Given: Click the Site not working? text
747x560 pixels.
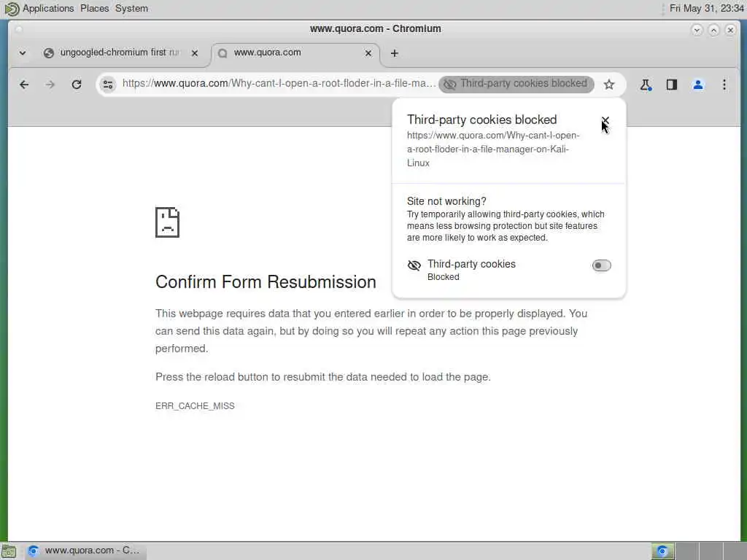Looking at the screenshot, I should tap(446, 201).
